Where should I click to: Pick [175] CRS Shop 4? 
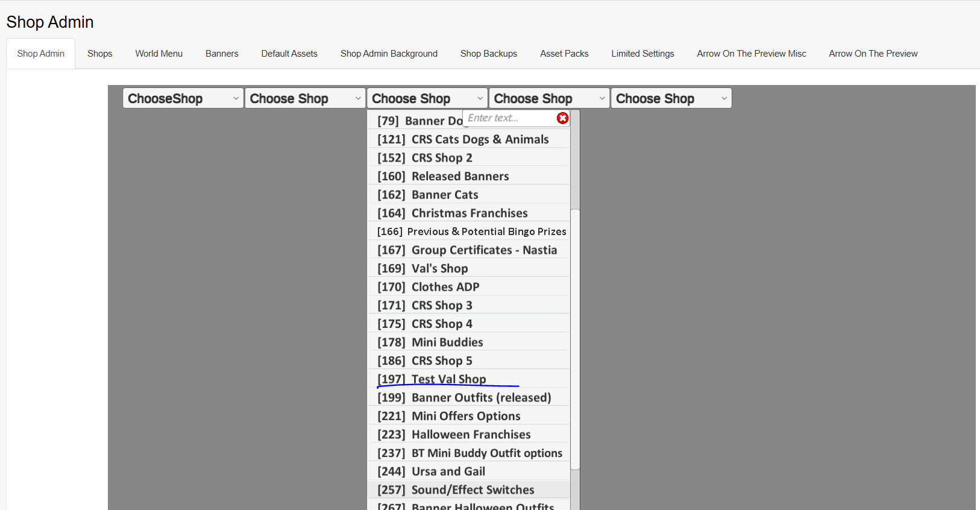coord(468,324)
